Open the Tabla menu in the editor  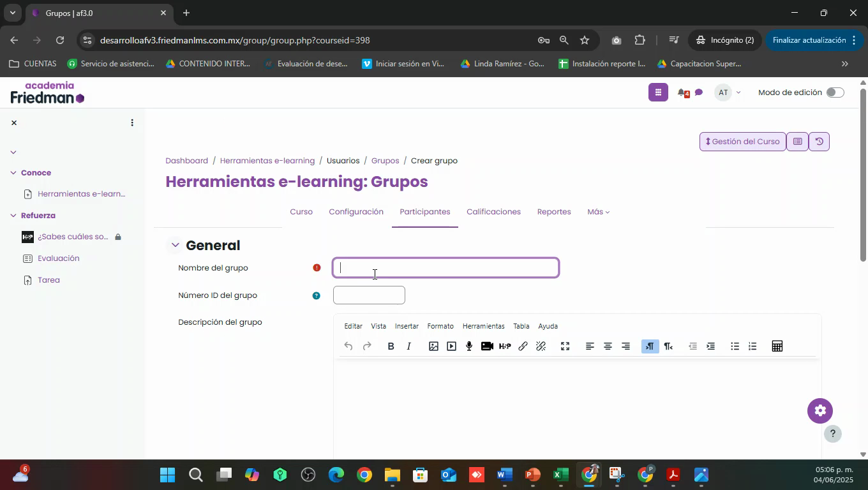521,326
